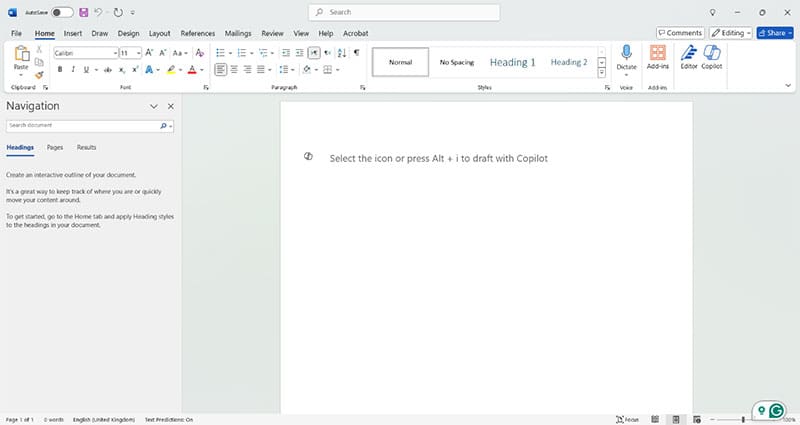Toggle left-to-right text direction
The image size is (800, 425).
314,53
